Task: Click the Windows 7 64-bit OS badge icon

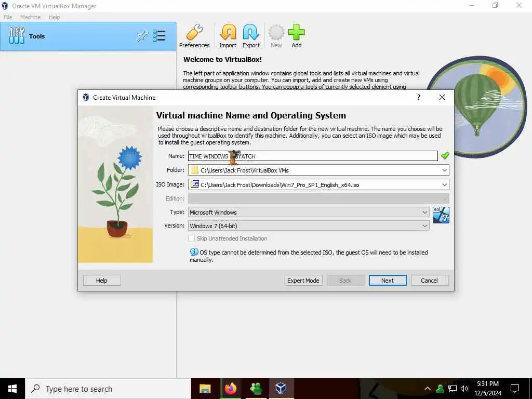Action: point(441,215)
